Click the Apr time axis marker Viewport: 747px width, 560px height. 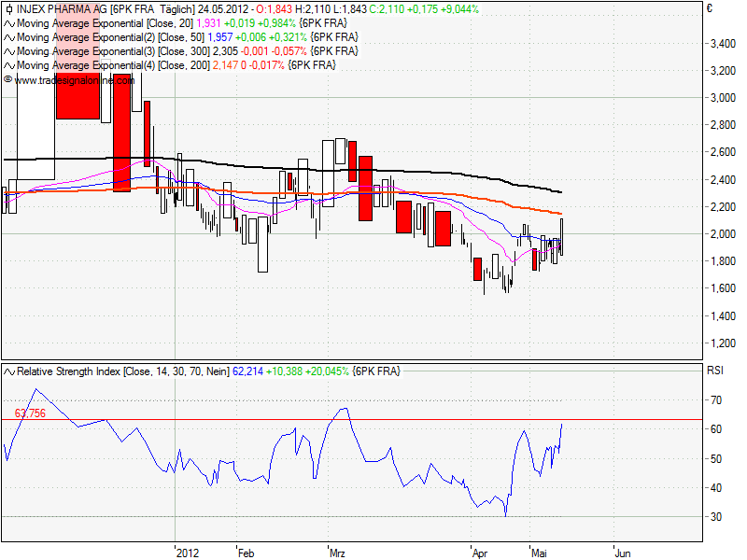point(480,553)
